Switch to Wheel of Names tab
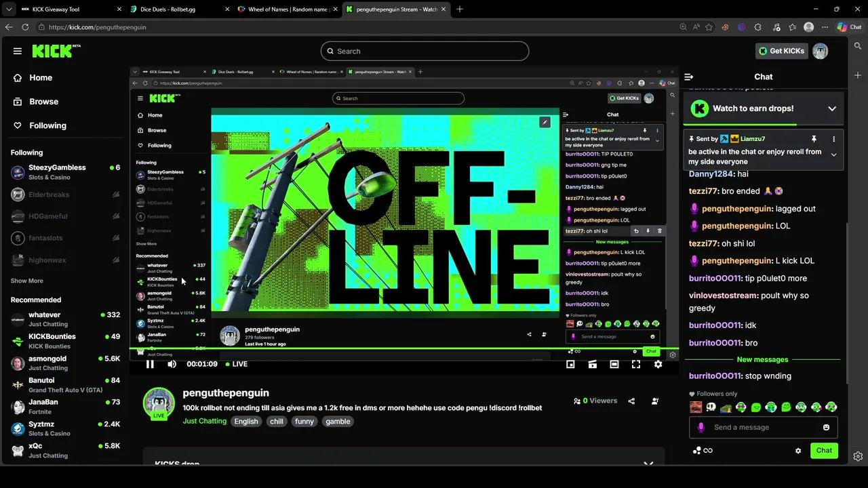The width and height of the screenshot is (868, 488). click(x=285, y=9)
